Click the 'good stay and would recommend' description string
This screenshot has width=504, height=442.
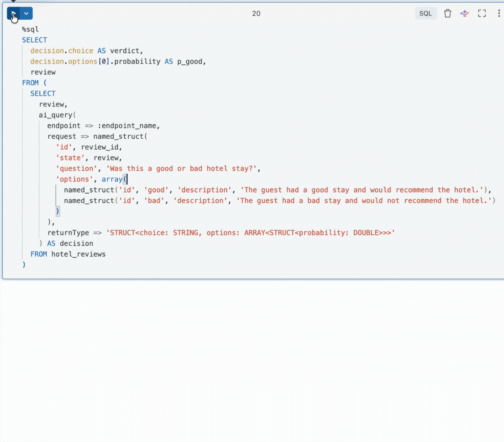(x=362, y=190)
